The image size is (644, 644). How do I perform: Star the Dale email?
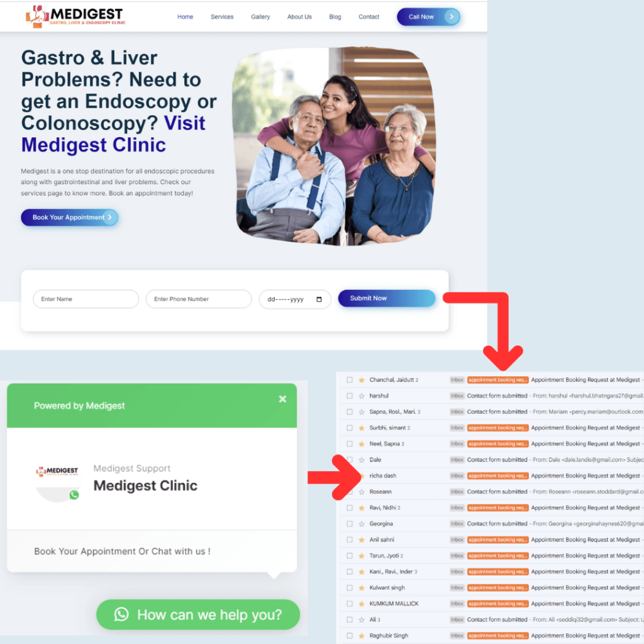362,460
